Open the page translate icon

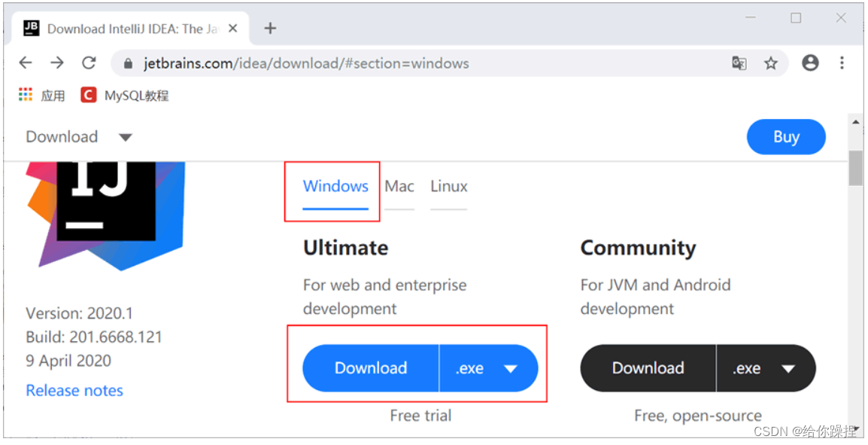coord(739,63)
